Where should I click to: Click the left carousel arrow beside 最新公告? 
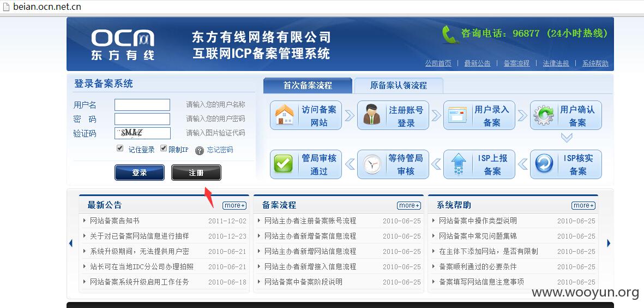click(71, 244)
